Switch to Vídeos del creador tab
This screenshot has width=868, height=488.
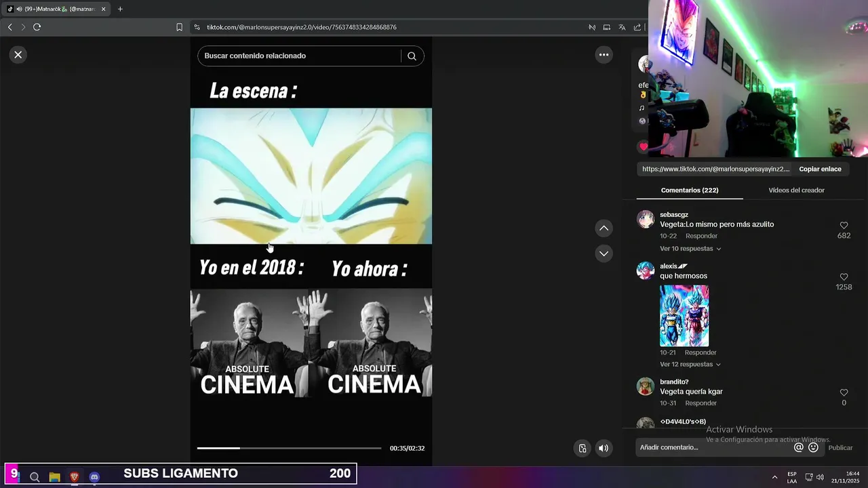pyautogui.click(x=796, y=190)
